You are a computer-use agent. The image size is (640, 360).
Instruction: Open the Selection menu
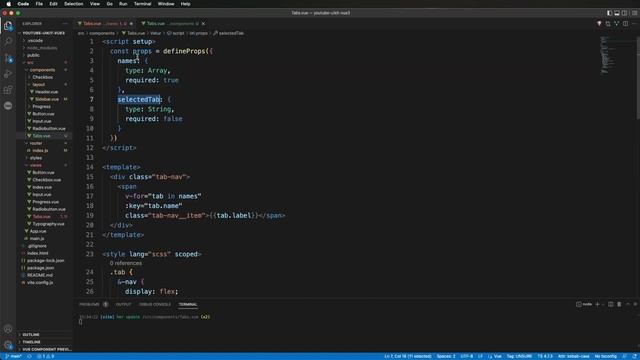point(73,4)
